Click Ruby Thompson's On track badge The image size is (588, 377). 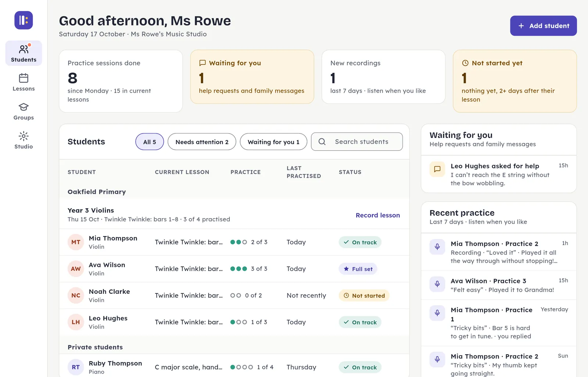(x=360, y=367)
